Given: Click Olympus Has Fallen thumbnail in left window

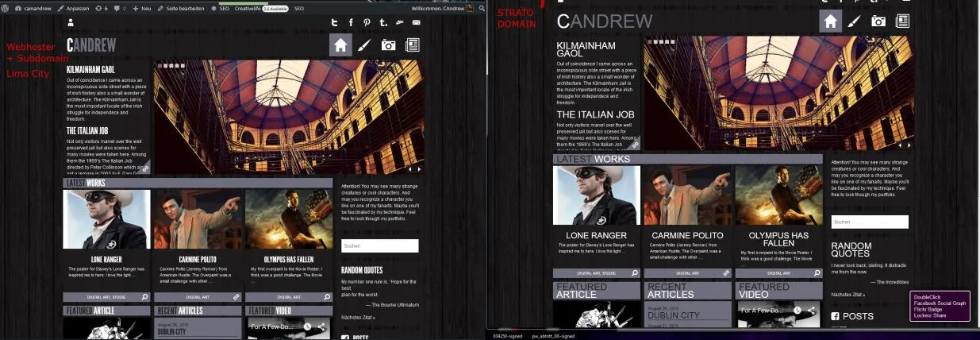Looking at the screenshot, I should click(x=289, y=219).
